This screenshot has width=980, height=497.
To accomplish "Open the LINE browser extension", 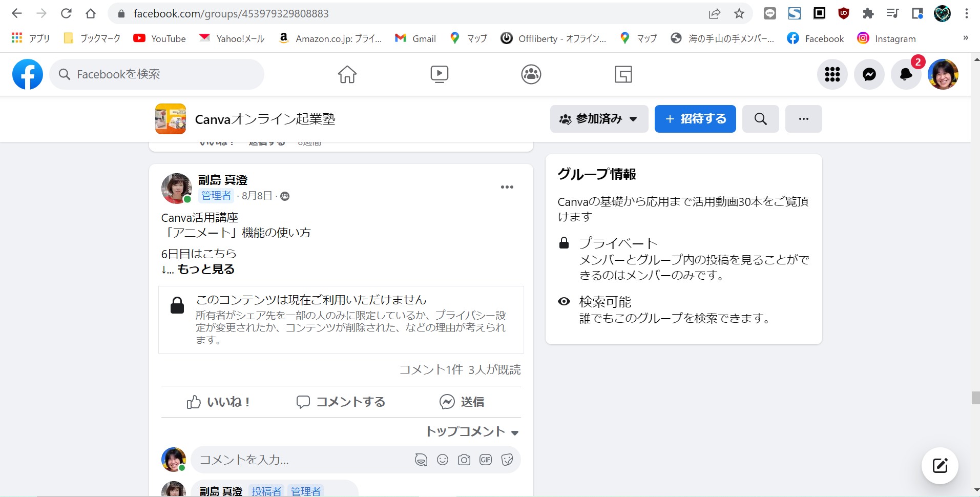I will tap(769, 13).
